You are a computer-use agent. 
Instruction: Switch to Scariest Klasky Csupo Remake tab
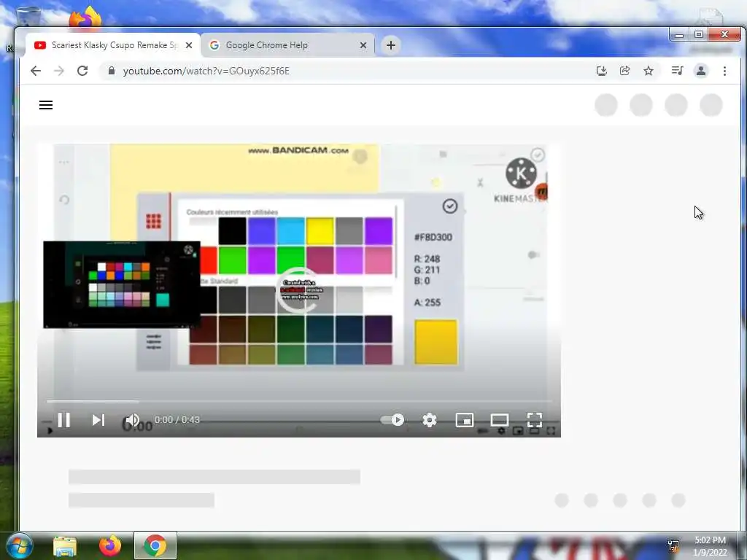[113, 45]
